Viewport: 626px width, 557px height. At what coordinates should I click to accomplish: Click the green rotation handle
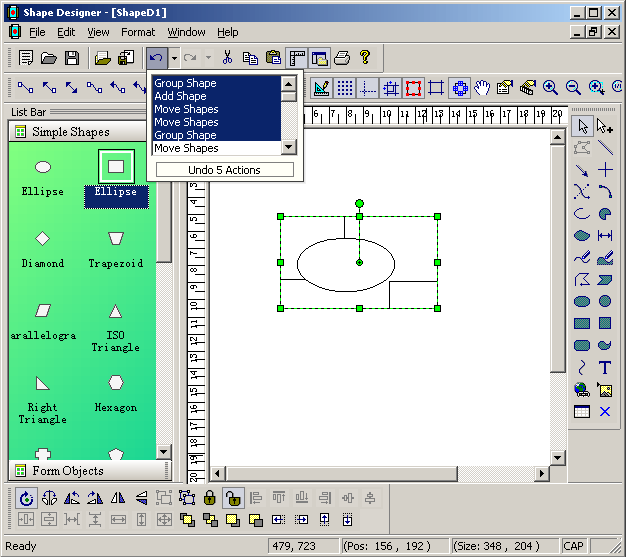pos(359,204)
